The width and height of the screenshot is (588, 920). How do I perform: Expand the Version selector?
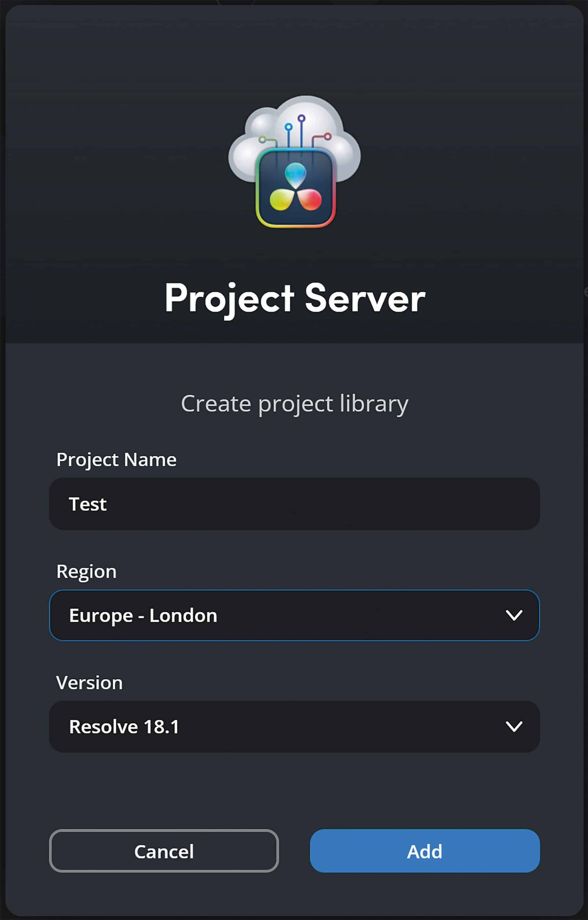pyautogui.click(x=294, y=726)
